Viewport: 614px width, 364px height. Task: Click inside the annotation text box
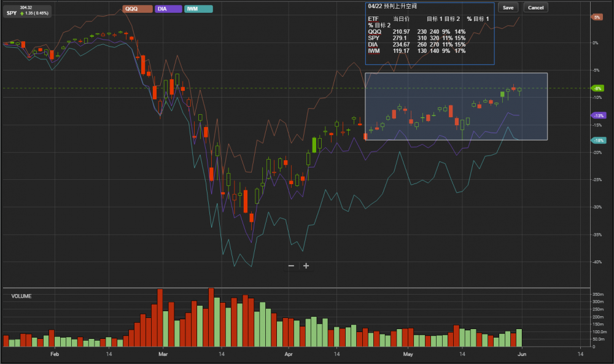click(430, 34)
